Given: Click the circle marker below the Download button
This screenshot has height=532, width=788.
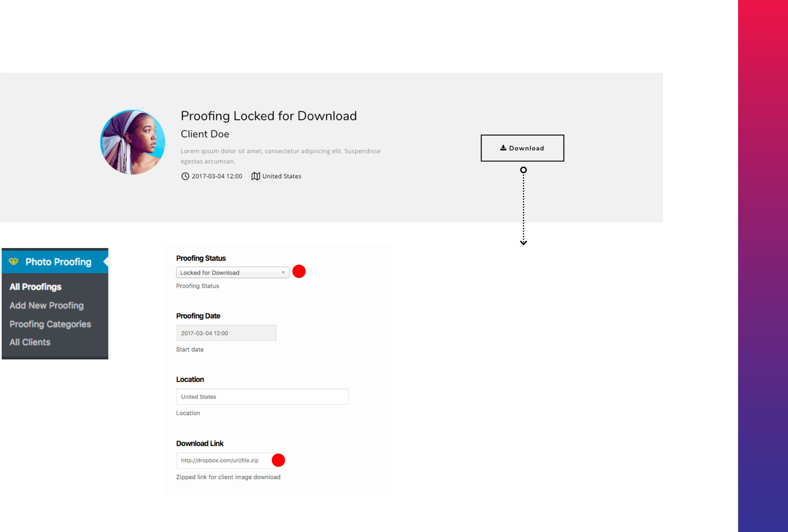Looking at the screenshot, I should (x=523, y=170).
